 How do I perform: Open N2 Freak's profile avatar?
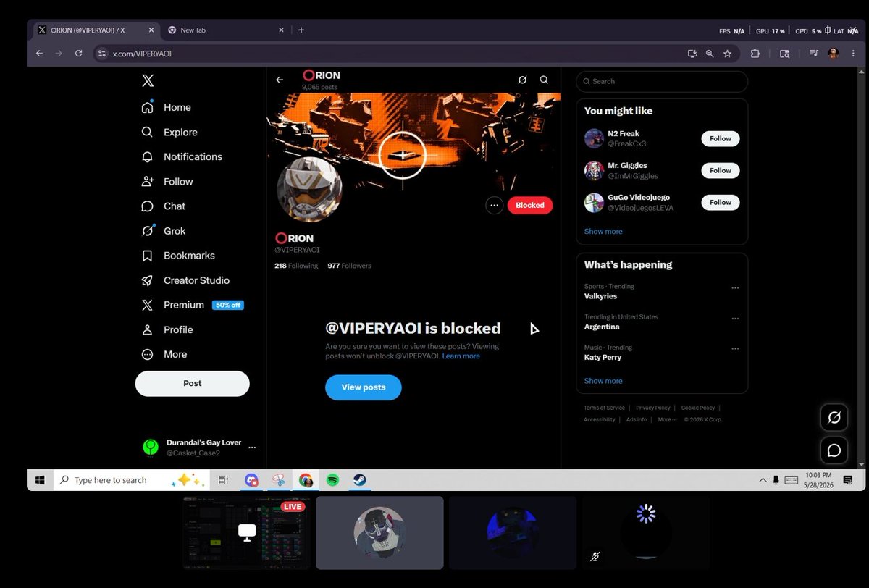click(x=594, y=138)
